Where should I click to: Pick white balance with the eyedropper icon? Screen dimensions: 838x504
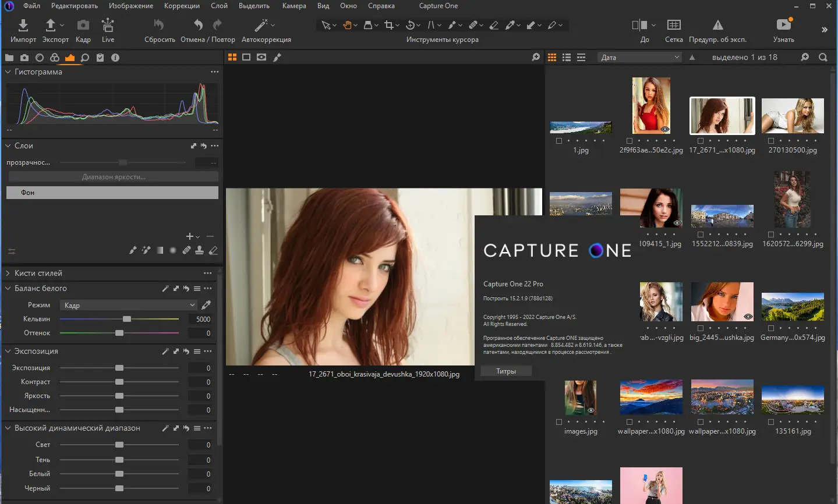tap(206, 305)
